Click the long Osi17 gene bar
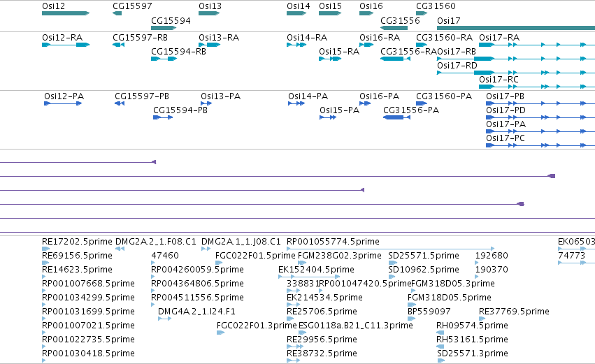The height and width of the screenshot is (364, 595). coord(516,28)
